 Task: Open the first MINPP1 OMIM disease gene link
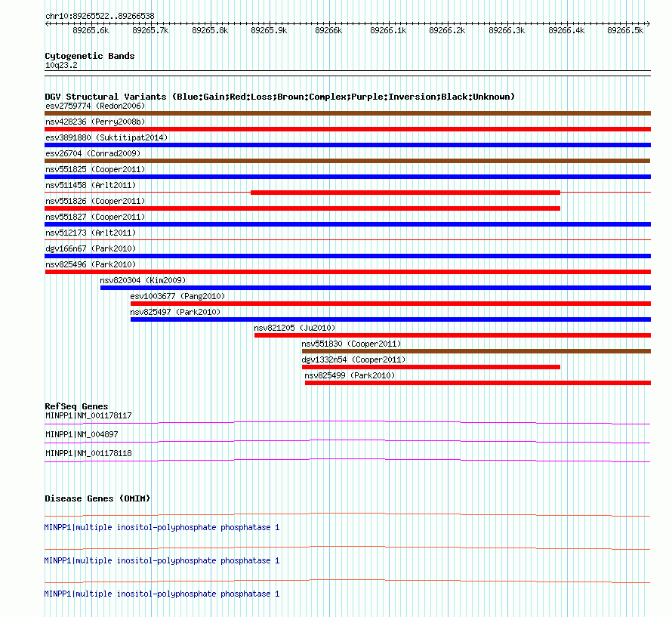pyautogui.click(x=162, y=527)
